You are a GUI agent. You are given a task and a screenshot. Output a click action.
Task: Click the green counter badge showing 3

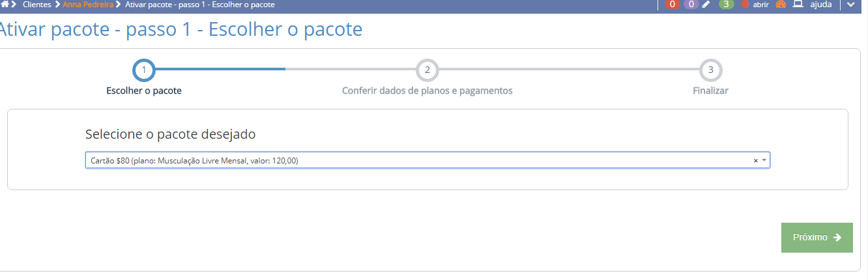726,5
